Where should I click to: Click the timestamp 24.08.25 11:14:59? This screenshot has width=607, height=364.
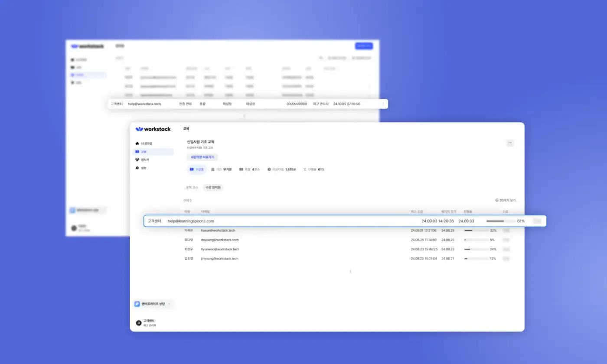[x=424, y=240]
